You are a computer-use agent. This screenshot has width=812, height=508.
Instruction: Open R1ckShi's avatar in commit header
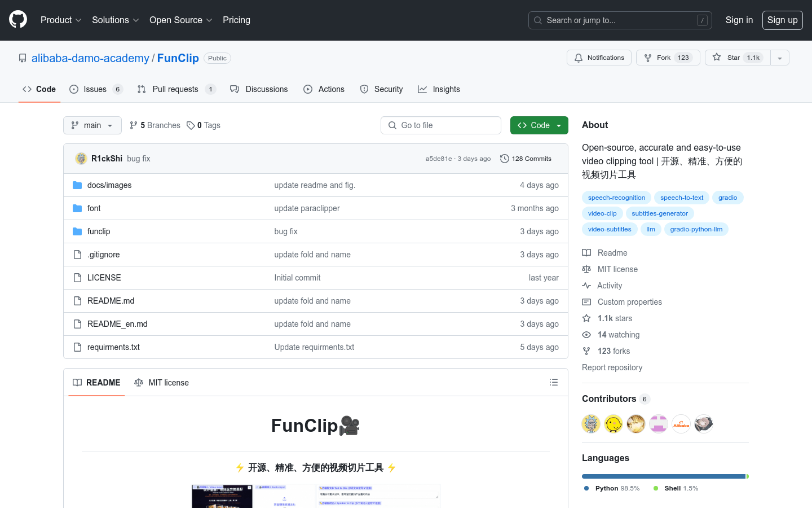81,159
